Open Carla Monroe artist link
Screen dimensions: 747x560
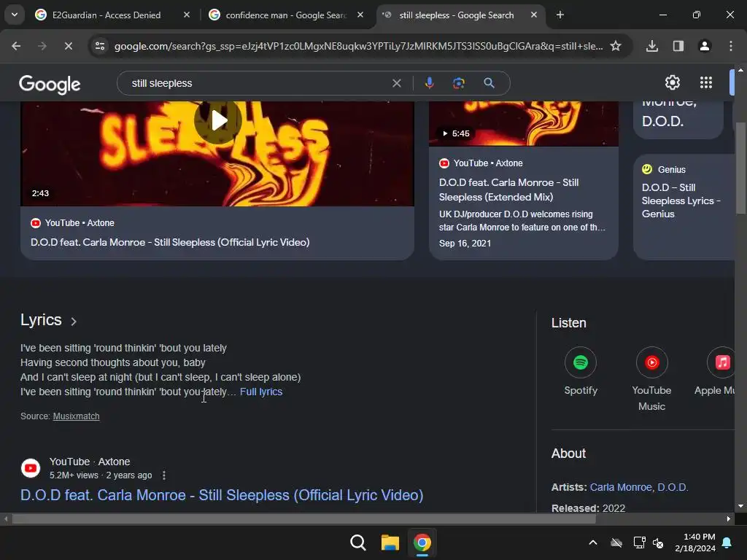(x=622, y=487)
